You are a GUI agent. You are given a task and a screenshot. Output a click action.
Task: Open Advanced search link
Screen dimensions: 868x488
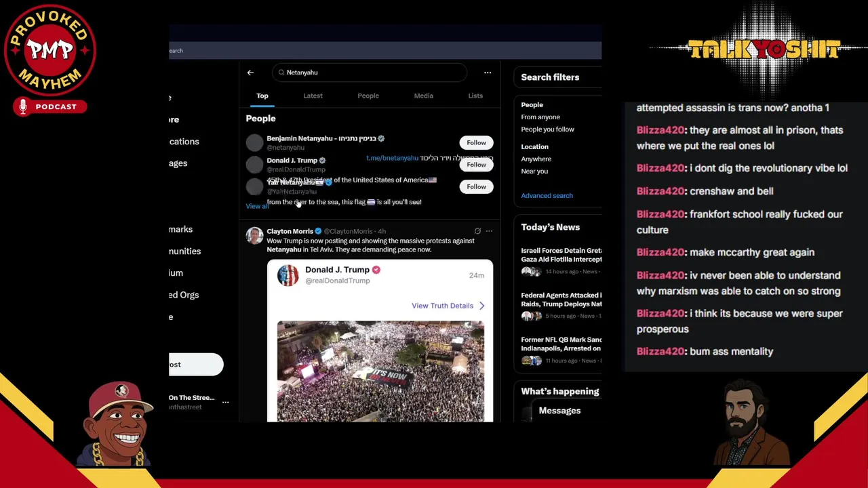[x=547, y=196]
